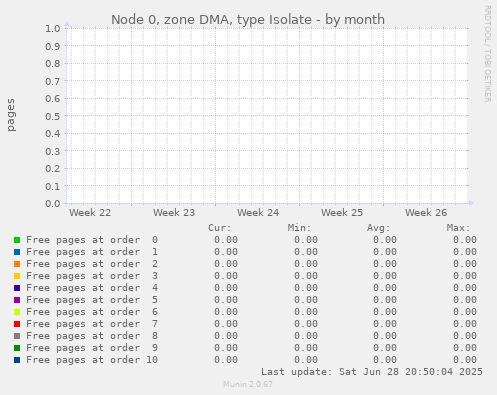This screenshot has height=395, width=497.
Task: Click the Max value for order 0
Action: coord(465,240)
